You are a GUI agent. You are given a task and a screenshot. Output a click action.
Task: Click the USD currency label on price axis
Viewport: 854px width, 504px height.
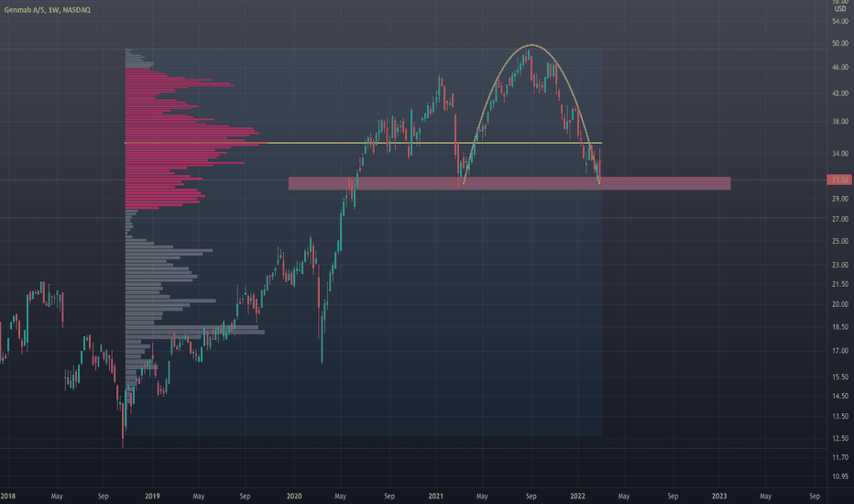(840, 9)
